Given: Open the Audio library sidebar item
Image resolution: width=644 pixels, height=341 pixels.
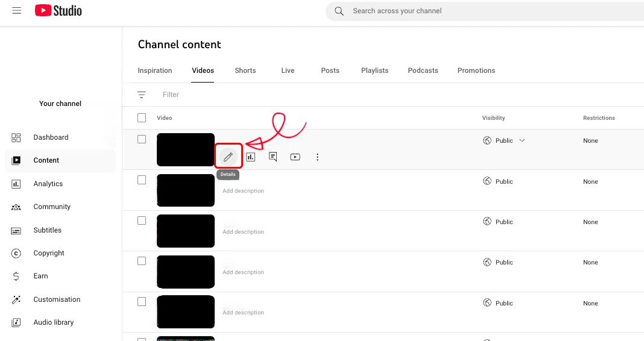Looking at the screenshot, I should (54, 322).
